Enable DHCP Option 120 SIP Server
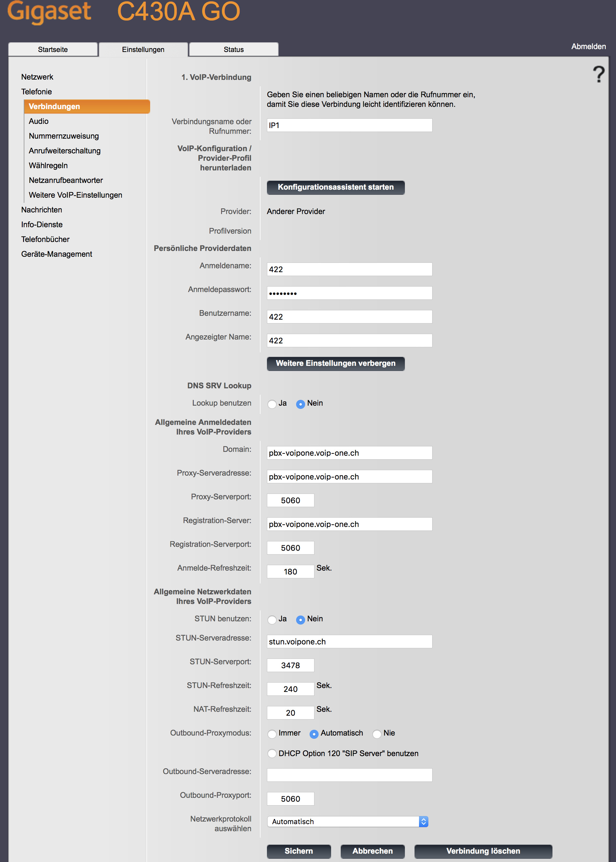 pyautogui.click(x=272, y=753)
